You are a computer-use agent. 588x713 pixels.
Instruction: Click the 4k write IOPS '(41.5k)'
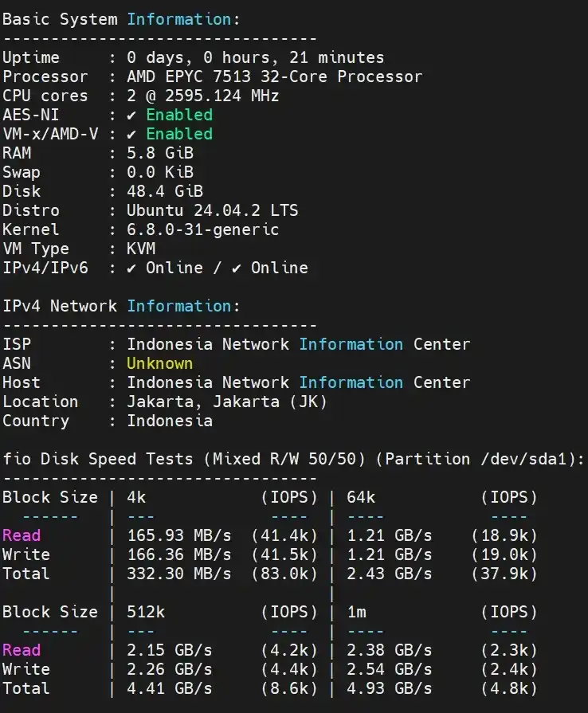[x=284, y=554]
